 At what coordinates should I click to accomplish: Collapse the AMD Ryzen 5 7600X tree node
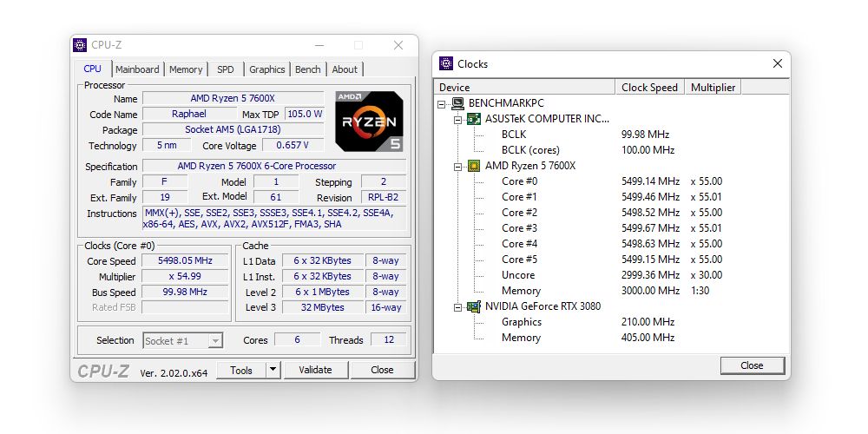point(457,166)
